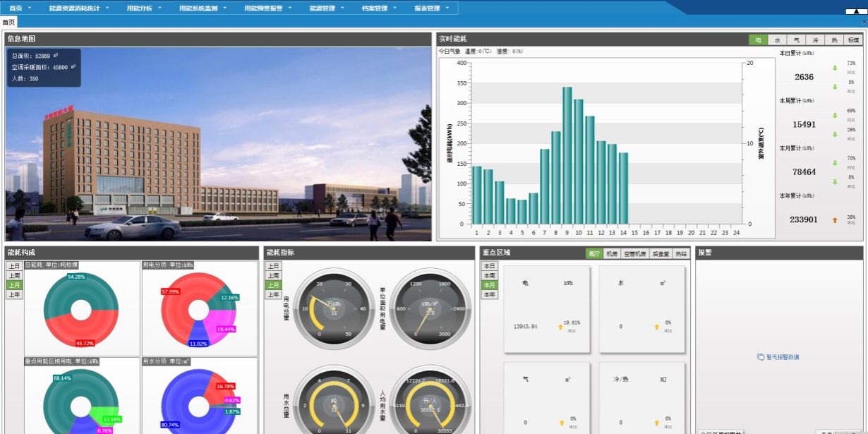This screenshot has height=434, width=868.
Task: Expand the 用能分析 menu
Action: (x=143, y=8)
